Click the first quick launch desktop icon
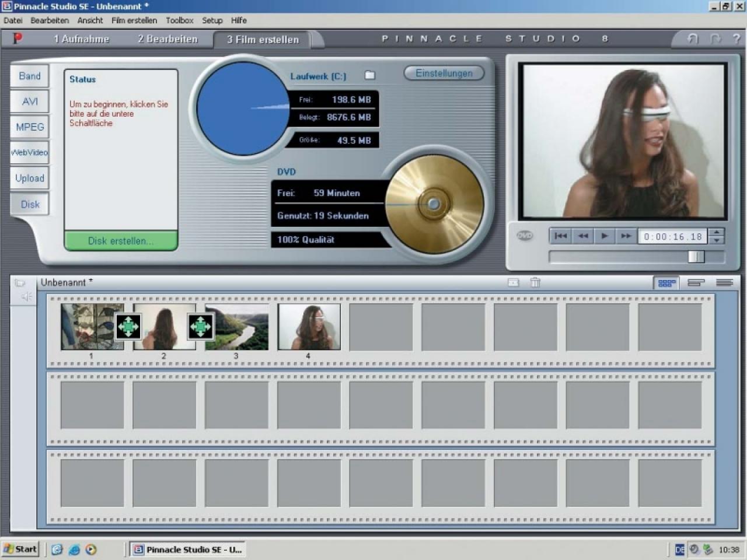Image resolution: width=747 pixels, height=560 pixels. (57, 549)
